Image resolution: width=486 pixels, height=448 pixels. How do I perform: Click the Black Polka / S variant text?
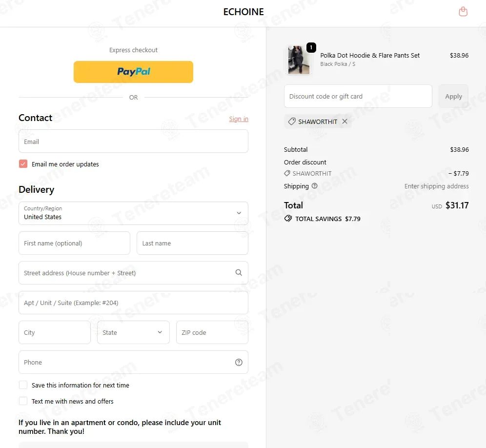[x=338, y=64]
